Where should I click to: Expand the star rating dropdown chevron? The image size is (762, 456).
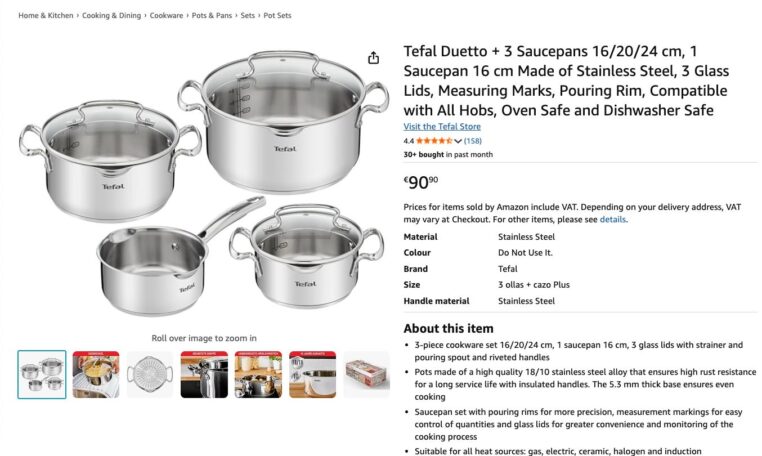458,141
